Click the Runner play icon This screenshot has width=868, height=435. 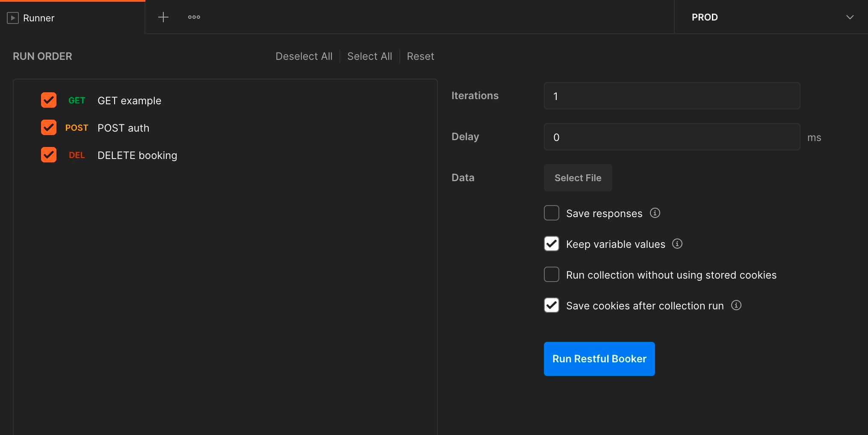coord(13,18)
